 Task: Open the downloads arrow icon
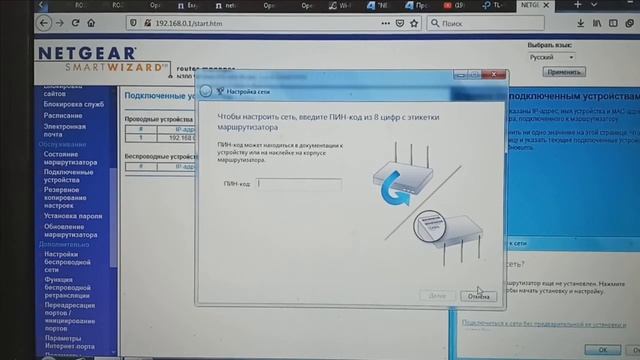(580, 23)
